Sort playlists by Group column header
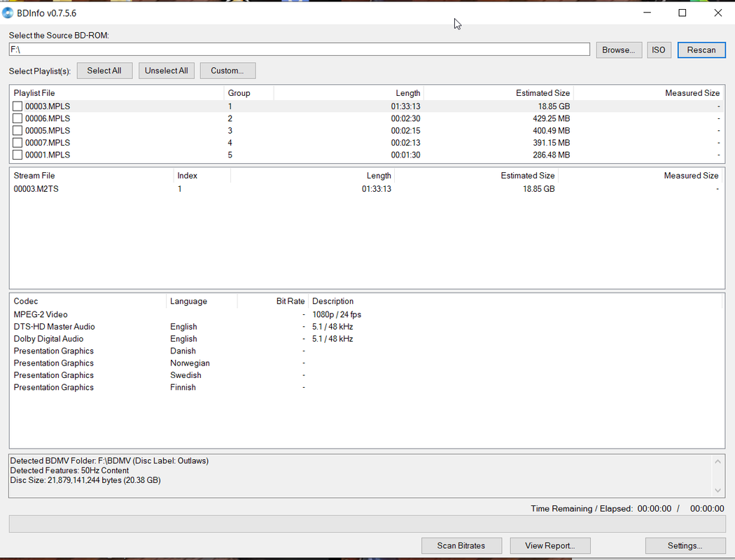735x560 pixels. click(249, 93)
